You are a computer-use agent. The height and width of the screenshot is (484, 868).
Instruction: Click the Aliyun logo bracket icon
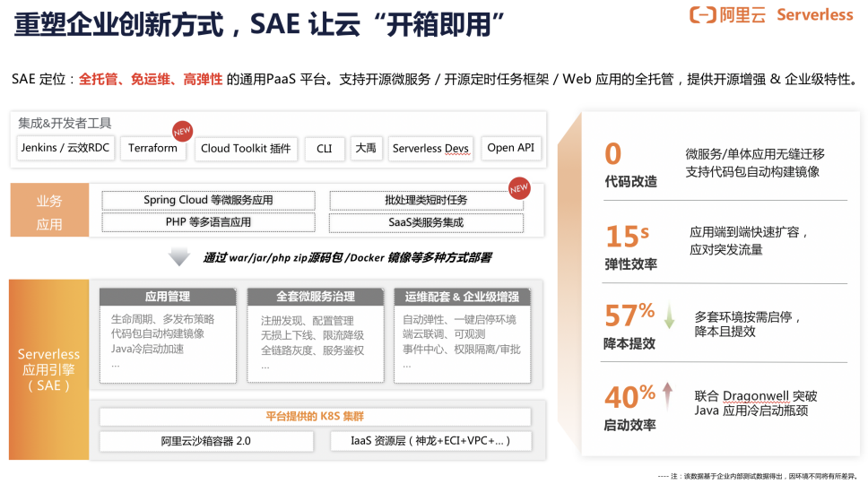tap(702, 15)
